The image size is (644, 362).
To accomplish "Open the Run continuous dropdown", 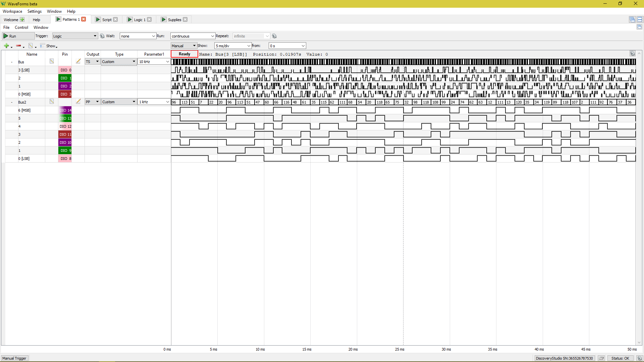I will [193, 36].
